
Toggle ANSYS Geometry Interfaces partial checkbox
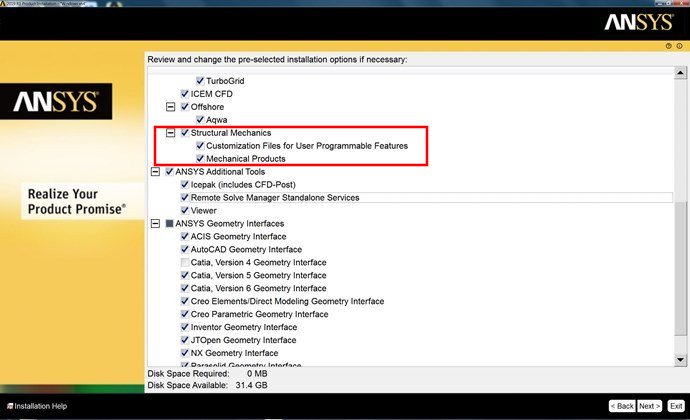click(x=169, y=223)
